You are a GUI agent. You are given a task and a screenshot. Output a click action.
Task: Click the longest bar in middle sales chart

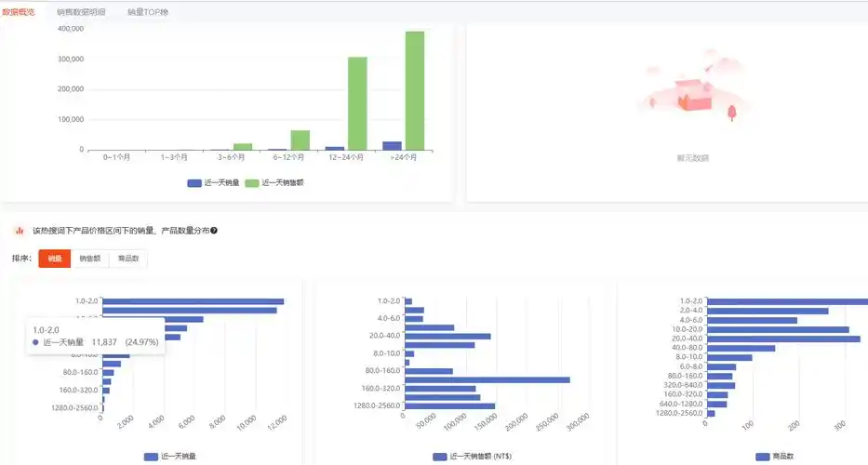pyautogui.click(x=487, y=379)
